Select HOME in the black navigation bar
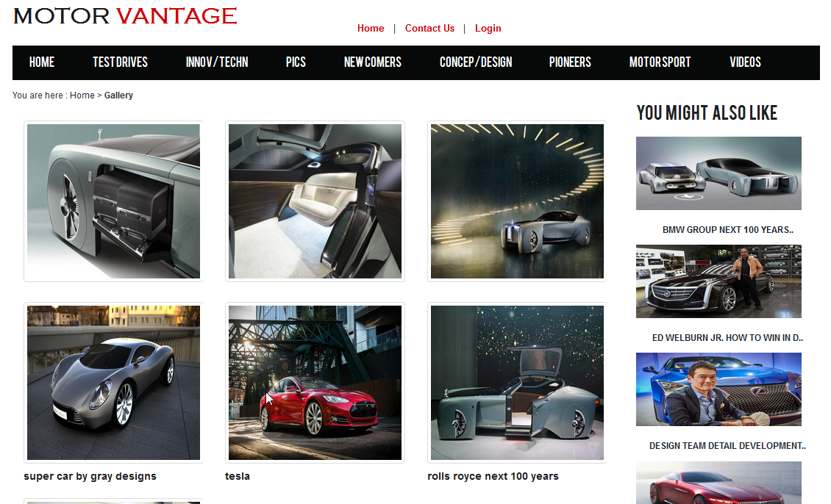The width and height of the screenshot is (831, 504). [x=42, y=62]
